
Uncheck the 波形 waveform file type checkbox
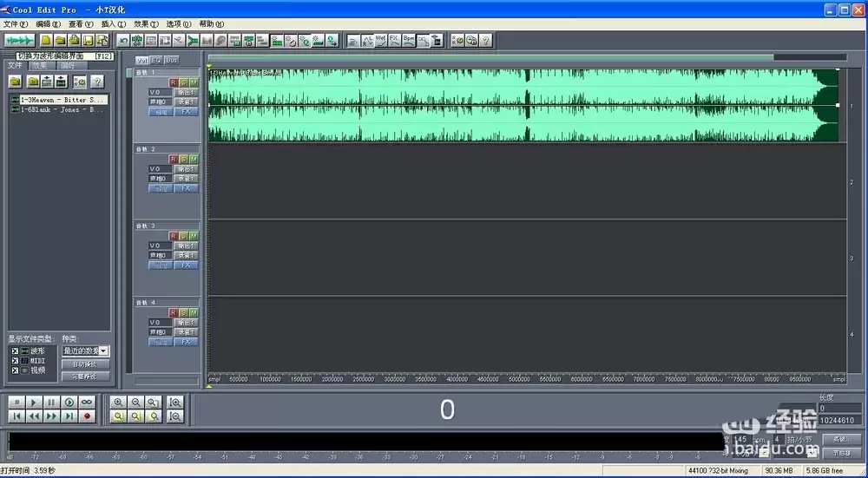point(15,351)
